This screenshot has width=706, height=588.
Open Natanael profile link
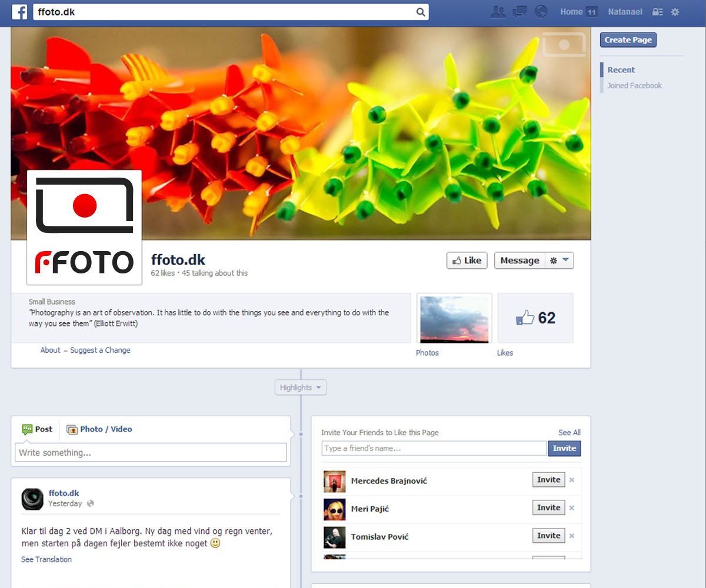coord(625,12)
